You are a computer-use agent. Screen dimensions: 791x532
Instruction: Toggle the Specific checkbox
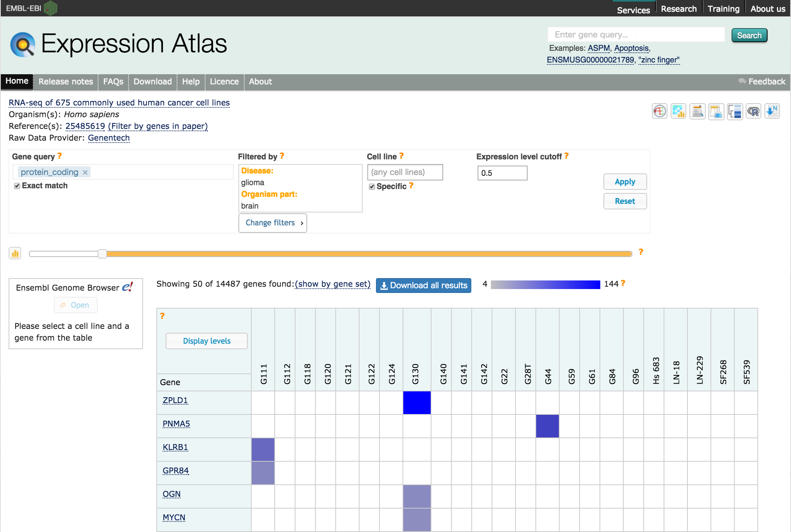[372, 187]
